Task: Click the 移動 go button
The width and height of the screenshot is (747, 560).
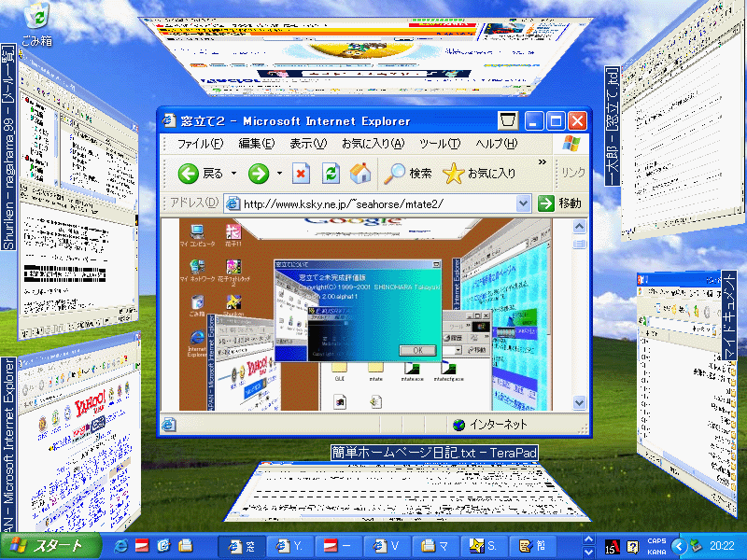Action: [559, 203]
